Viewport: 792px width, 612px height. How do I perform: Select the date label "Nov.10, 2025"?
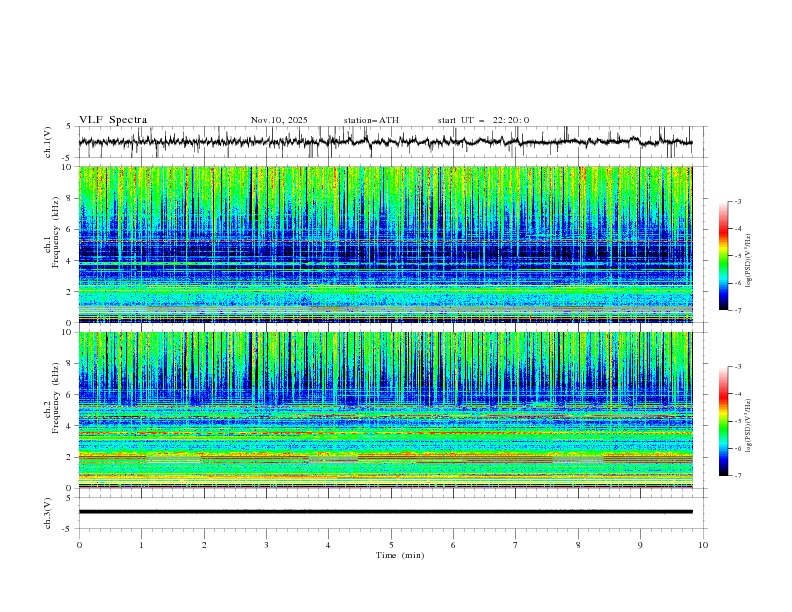tap(279, 120)
